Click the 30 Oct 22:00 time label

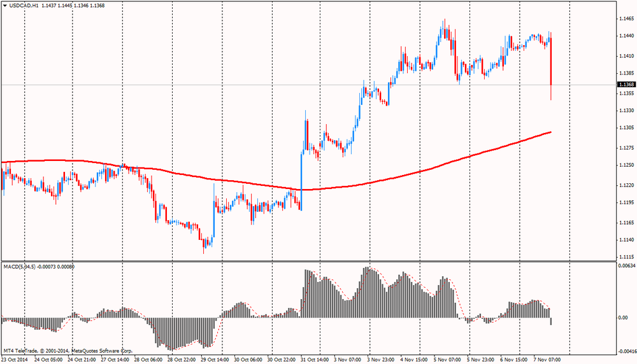tap(282, 360)
